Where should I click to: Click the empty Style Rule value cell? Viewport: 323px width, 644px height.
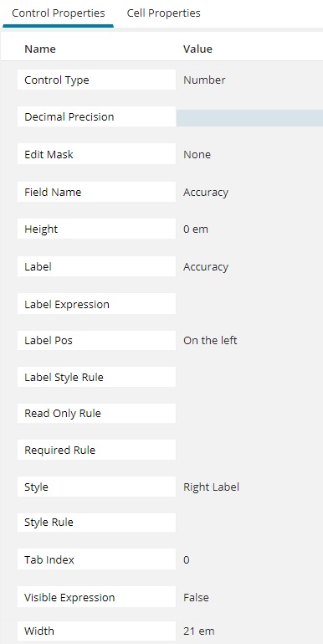(x=249, y=523)
